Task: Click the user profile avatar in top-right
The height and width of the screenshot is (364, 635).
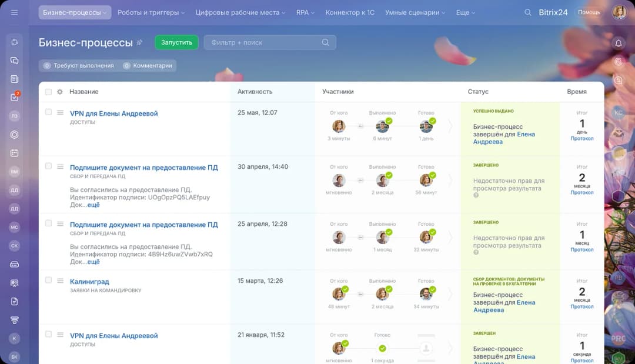Action: point(619,12)
